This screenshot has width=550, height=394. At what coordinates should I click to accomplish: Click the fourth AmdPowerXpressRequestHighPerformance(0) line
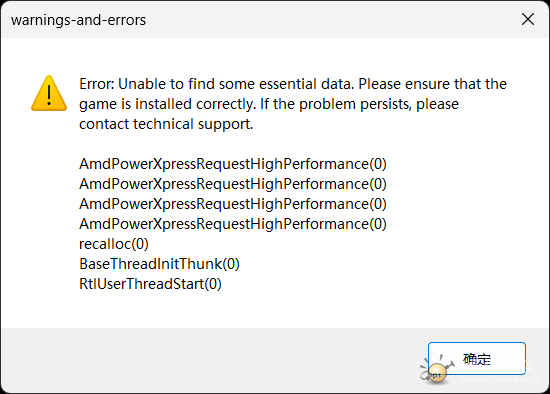click(x=233, y=224)
